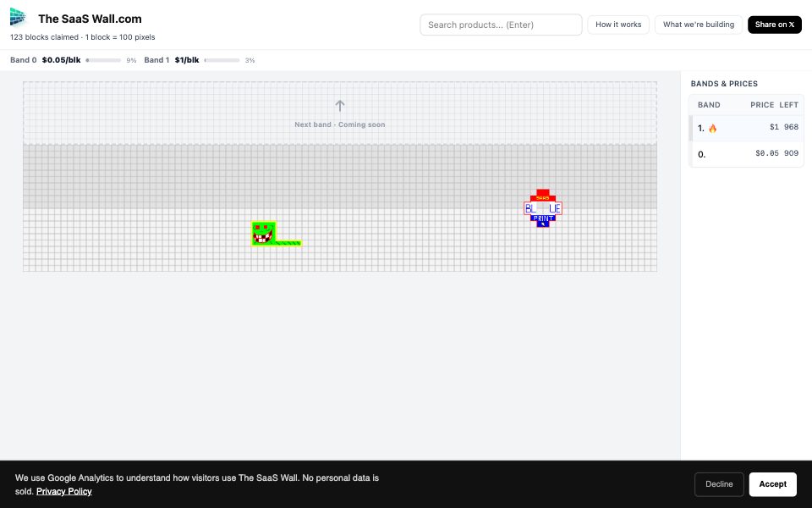Accept Google Analytics cookies
This screenshot has width=812, height=508.
(x=772, y=484)
